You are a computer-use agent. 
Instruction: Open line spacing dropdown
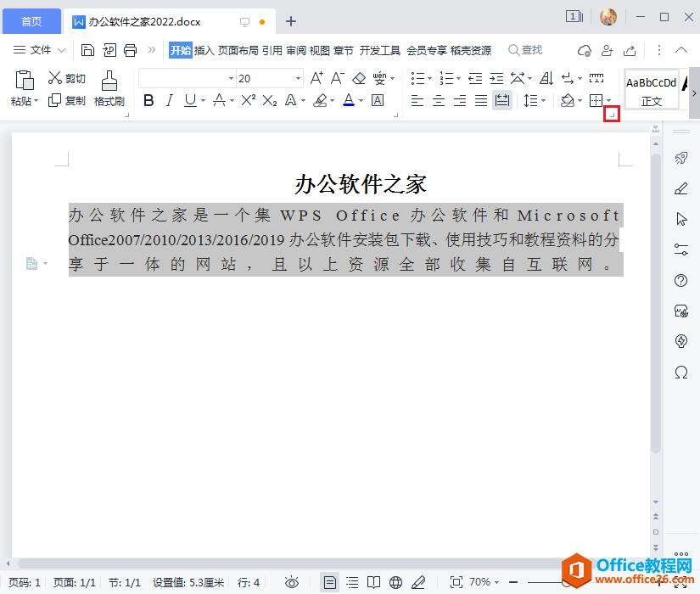click(x=543, y=100)
